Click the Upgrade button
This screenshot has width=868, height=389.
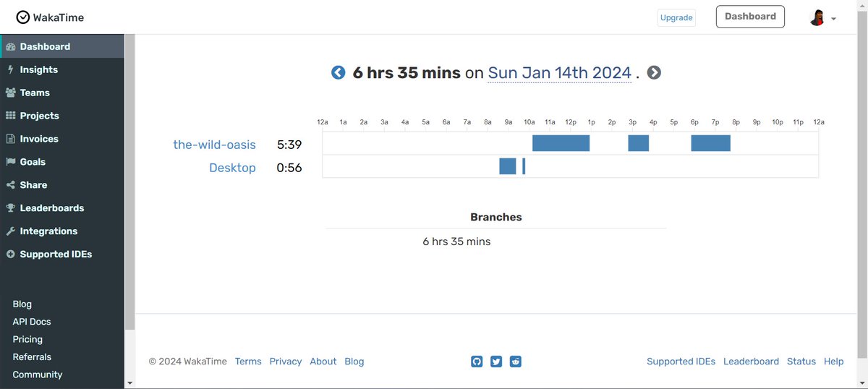(x=676, y=17)
